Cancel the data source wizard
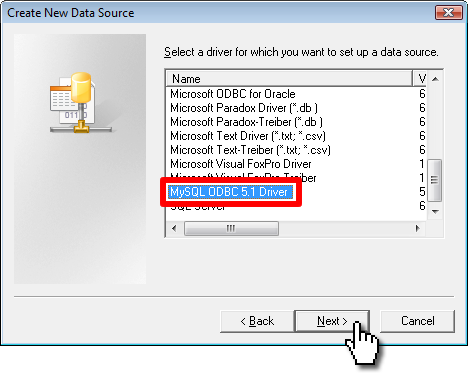 tap(417, 321)
